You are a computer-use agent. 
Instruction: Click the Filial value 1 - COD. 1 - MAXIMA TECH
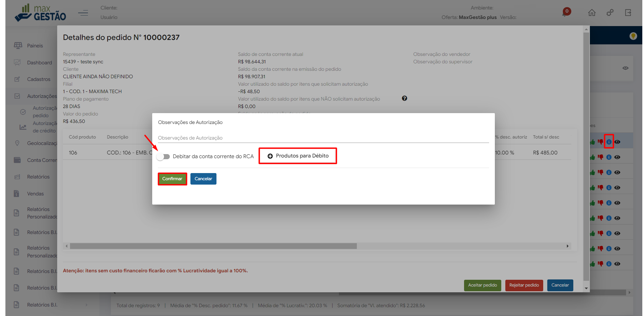tap(92, 91)
